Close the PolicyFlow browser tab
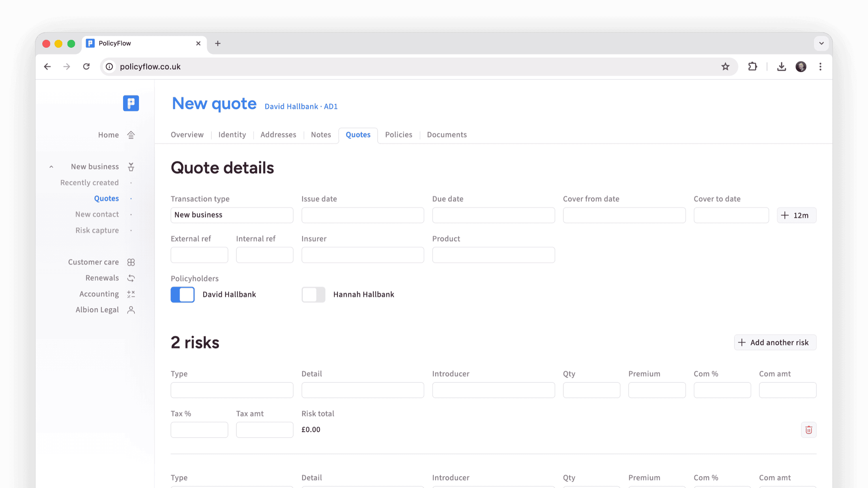 198,43
